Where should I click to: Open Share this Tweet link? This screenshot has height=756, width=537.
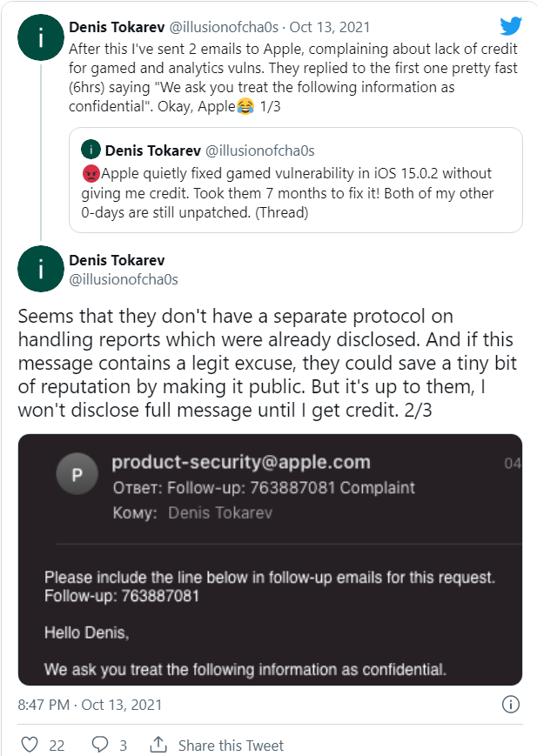coord(231,746)
